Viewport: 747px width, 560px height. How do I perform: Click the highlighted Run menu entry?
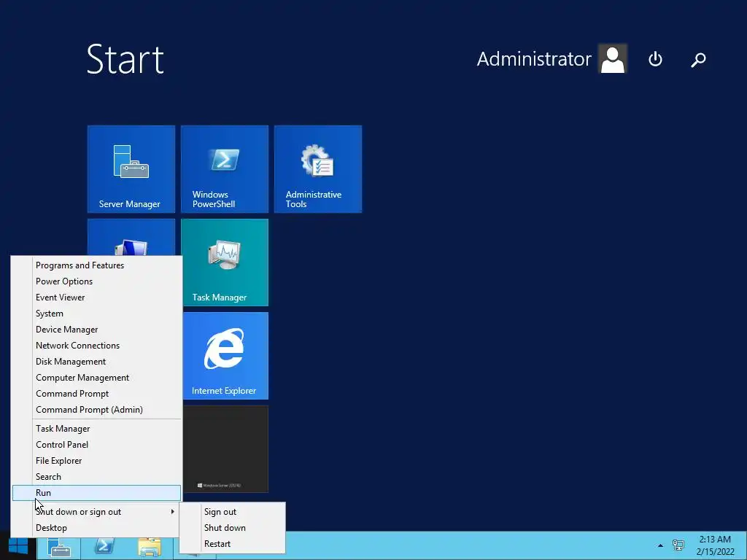[x=96, y=493]
